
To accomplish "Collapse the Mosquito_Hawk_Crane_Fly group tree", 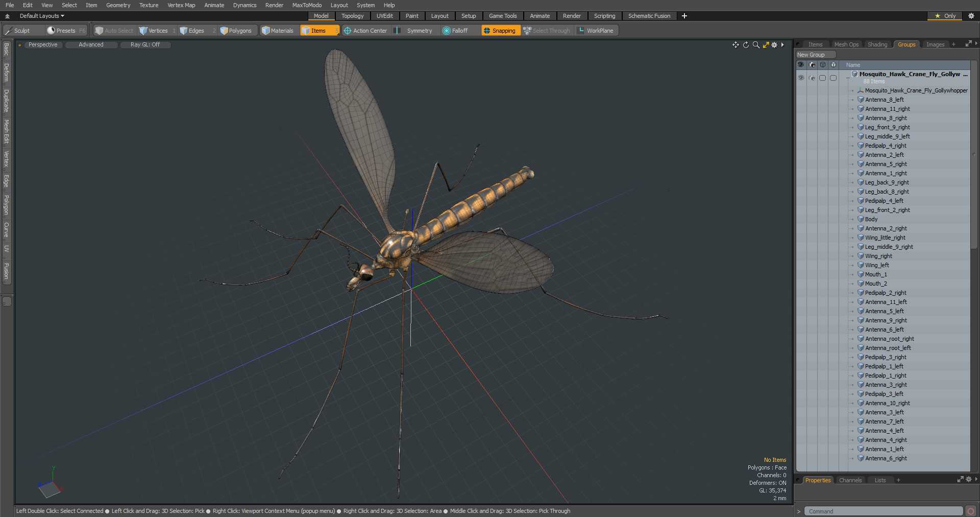I will (x=848, y=78).
